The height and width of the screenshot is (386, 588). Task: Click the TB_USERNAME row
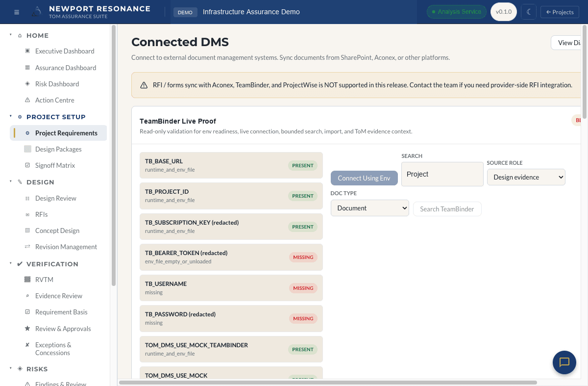pyautogui.click(x=231, y=288)
